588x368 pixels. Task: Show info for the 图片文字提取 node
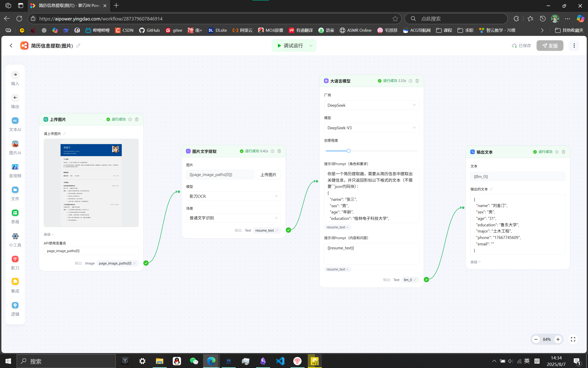pos(273,151)
